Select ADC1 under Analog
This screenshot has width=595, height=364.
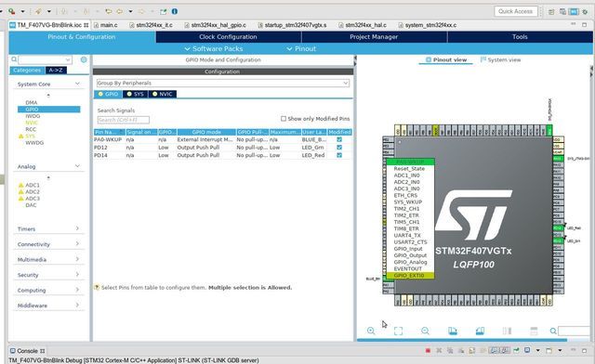point(33,185)
